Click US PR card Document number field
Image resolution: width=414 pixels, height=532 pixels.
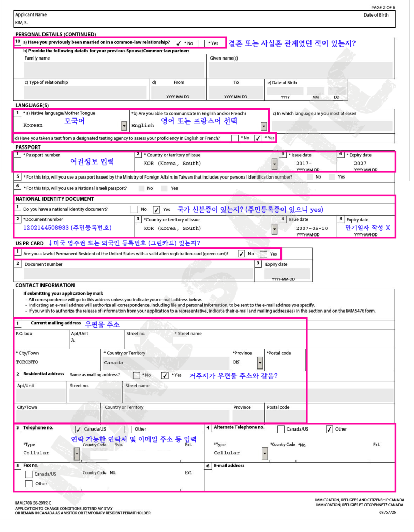[138, 274]
